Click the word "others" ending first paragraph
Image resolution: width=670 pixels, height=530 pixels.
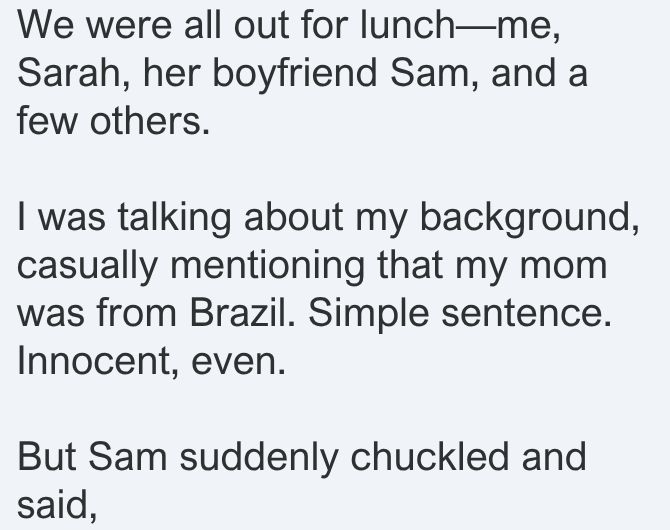coord(150,121)
